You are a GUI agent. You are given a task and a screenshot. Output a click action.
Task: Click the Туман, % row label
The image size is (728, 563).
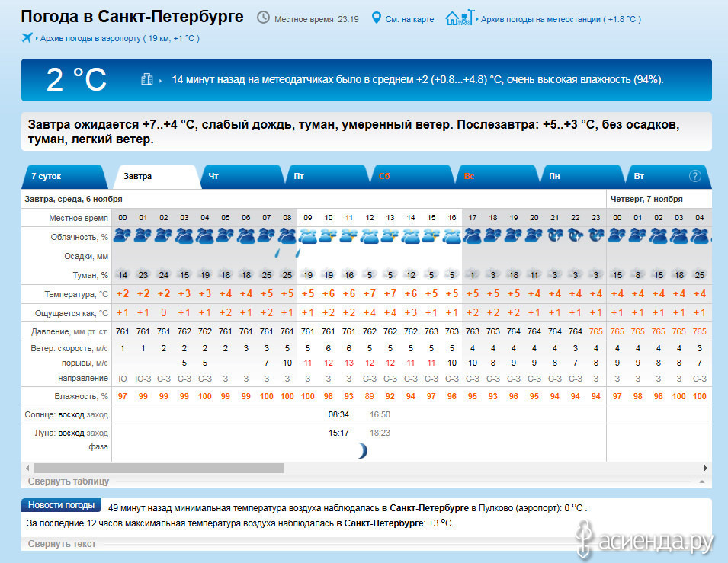(90, 275)
